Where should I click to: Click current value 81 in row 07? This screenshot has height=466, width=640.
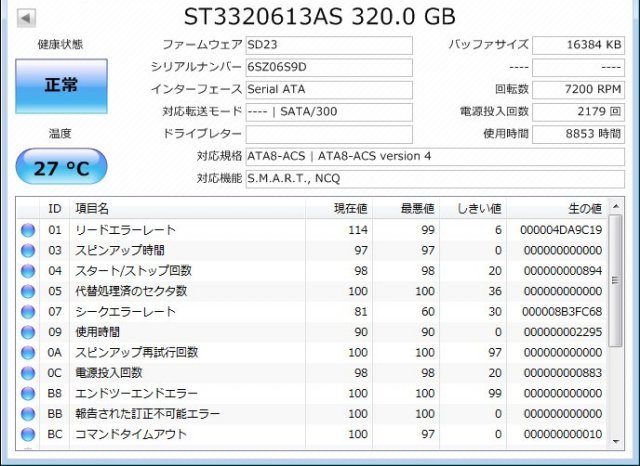[361, 312]
